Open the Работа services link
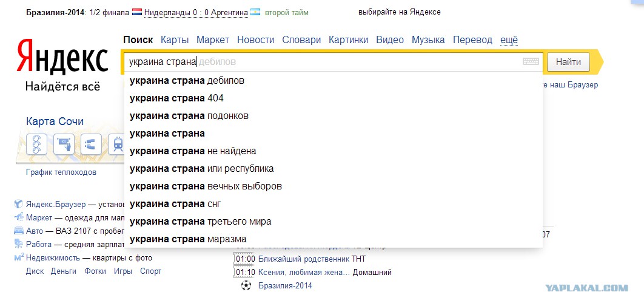 (39, 244)
